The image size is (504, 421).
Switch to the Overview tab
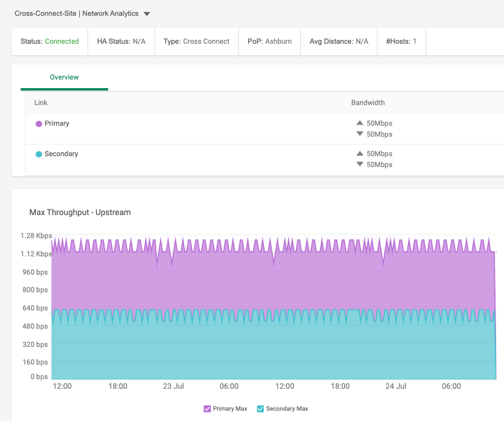point(64,77)
